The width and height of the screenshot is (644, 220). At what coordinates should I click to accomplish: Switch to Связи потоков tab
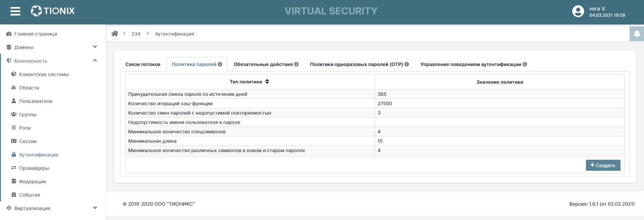pos(143,64)
